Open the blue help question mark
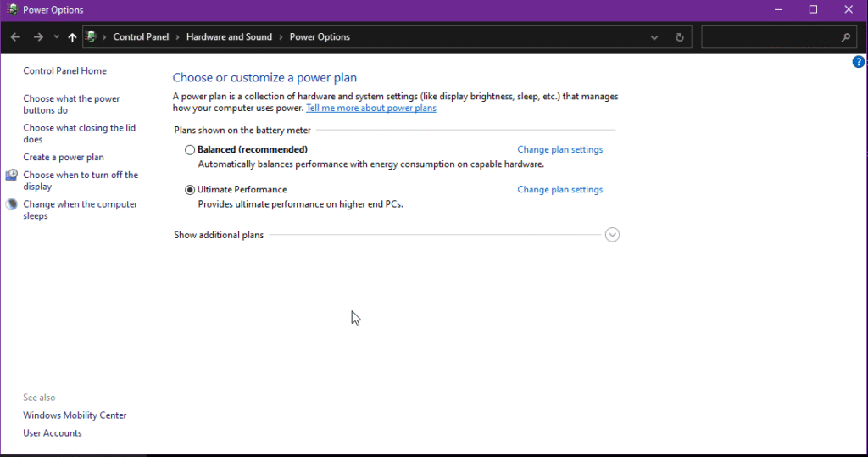The image size is (868, 457). coord(858,62)
